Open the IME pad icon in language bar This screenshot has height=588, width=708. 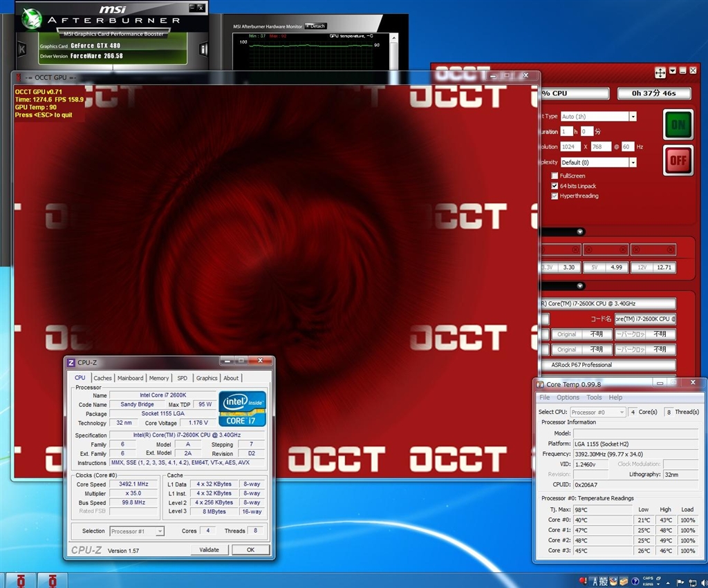[x=613, y=581]
